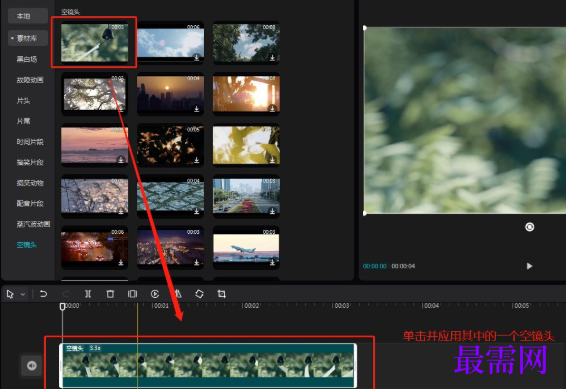This screenshot has width=566, height=391.
Task: Switch to the 本地 local media tab
Action: coord(28,16)
